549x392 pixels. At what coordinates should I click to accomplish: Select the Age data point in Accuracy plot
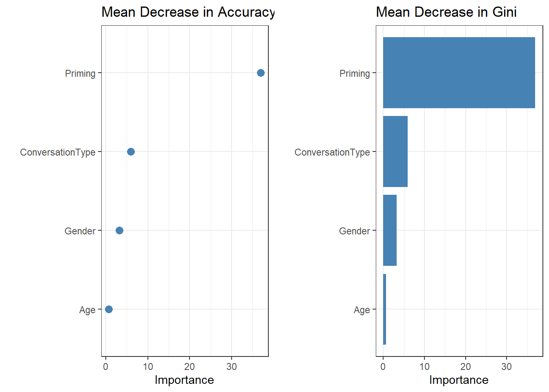tap(109, 309)
